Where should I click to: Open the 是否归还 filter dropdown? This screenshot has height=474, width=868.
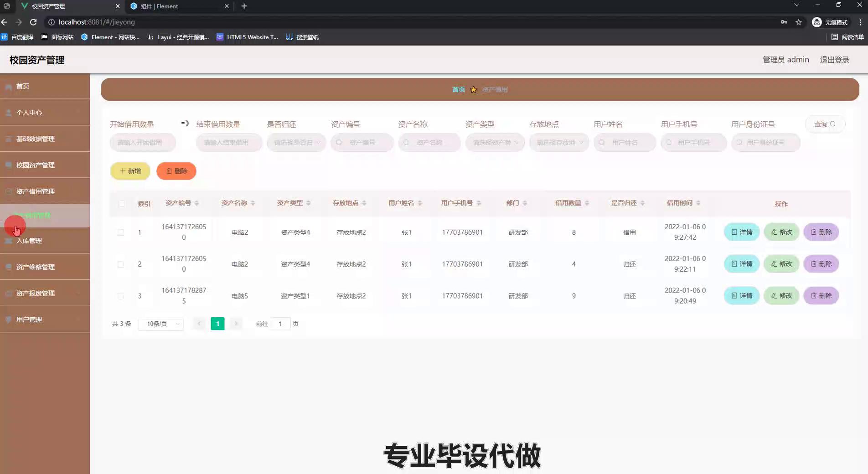(296, 143)
